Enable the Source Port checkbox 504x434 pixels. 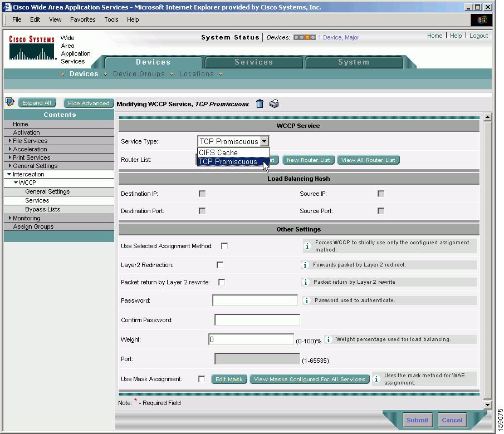click(381, 211)
